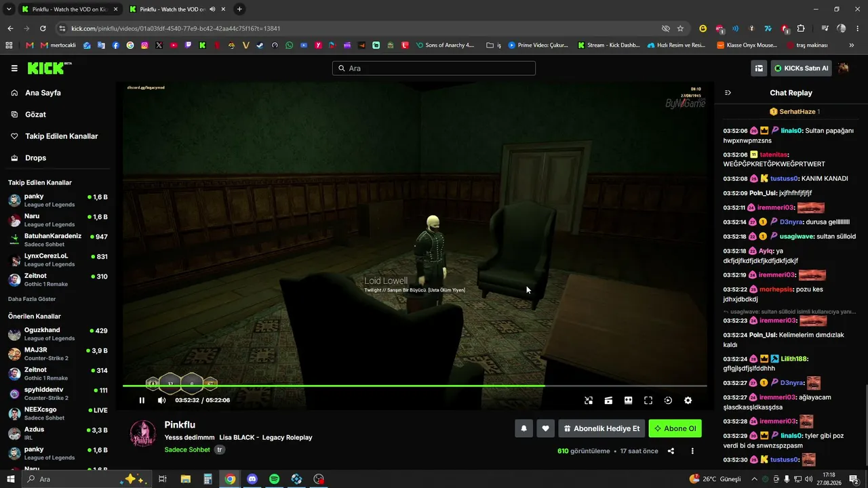Open the Sadece Sohbet category link
The image size is (868, 488).
pyautogui.click(x=187, y=449)
